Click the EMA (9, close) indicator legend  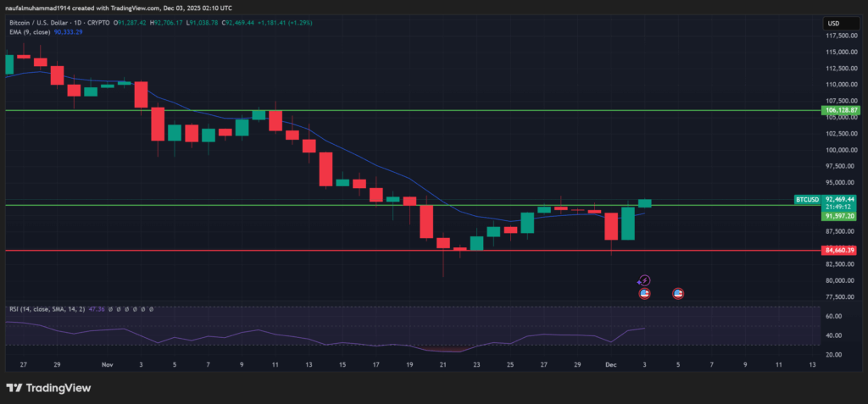(32, 30)
